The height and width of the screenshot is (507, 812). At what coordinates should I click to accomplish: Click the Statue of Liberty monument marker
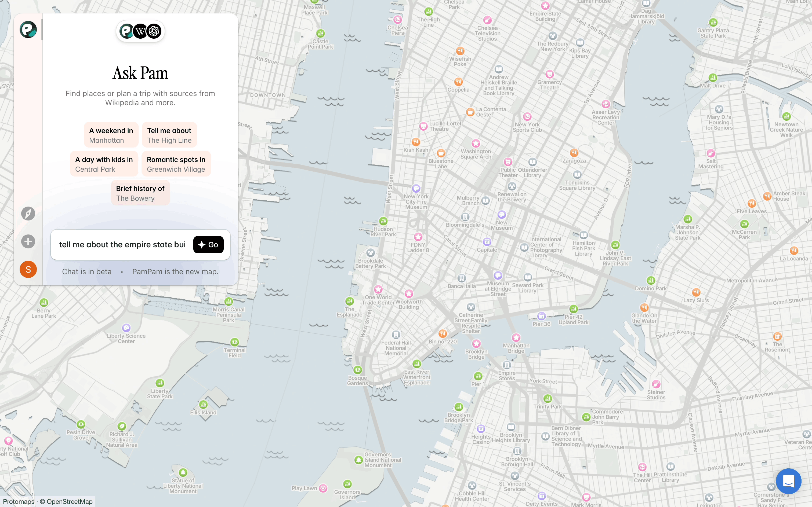coord(183,473)
